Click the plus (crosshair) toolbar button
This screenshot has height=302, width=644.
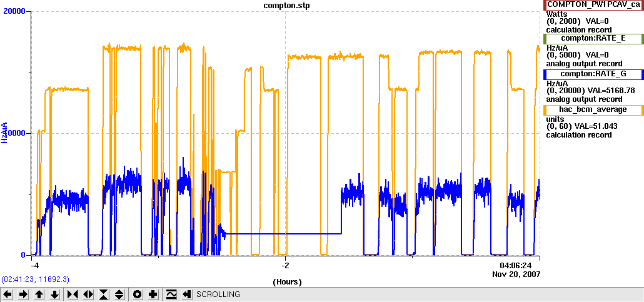pos(153,294)
